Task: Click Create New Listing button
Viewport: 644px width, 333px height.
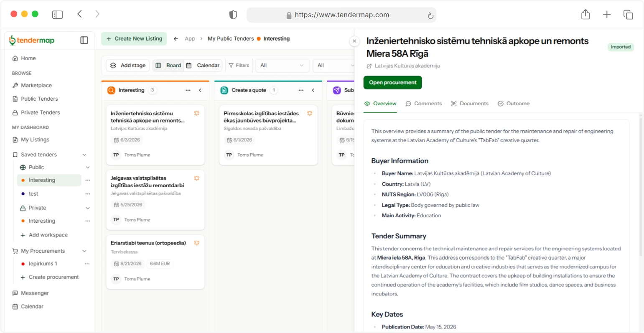Action: pyautogui.click(x=134, y=39)
